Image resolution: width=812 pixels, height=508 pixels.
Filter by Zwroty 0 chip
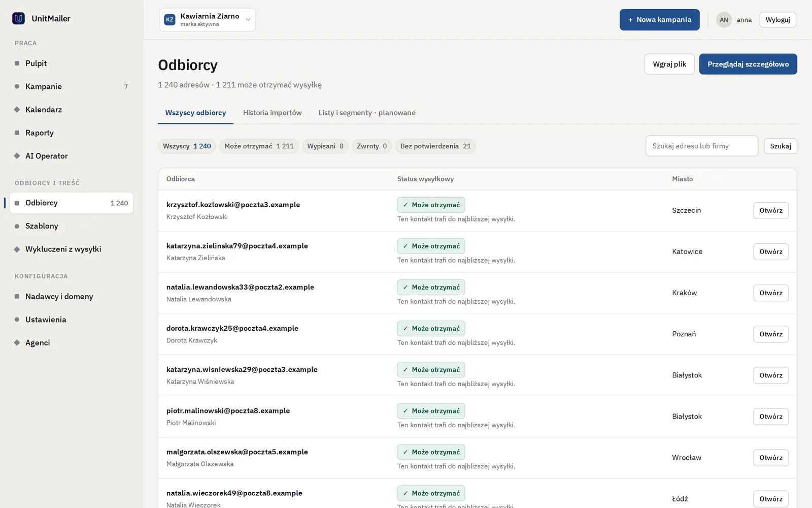point(371,146)
